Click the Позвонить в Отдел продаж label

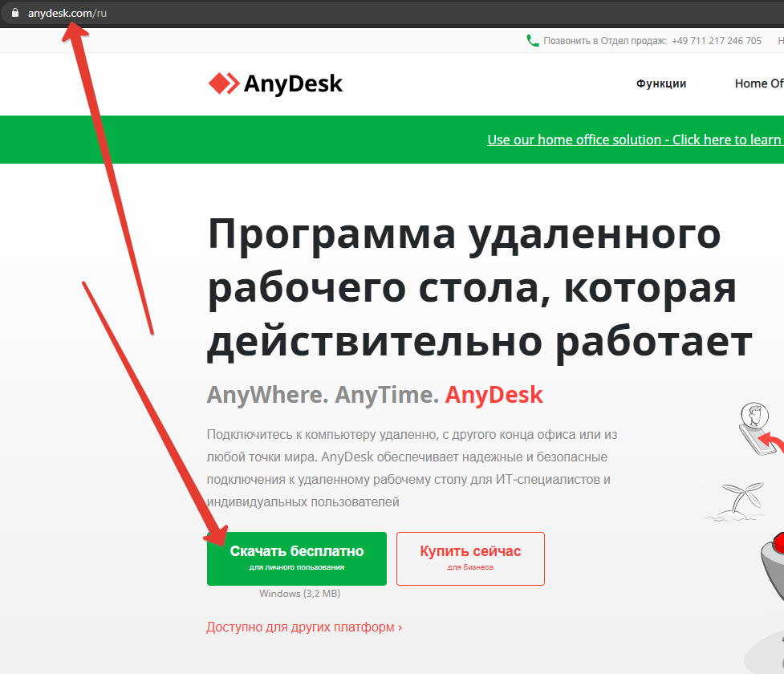(604, 41)
